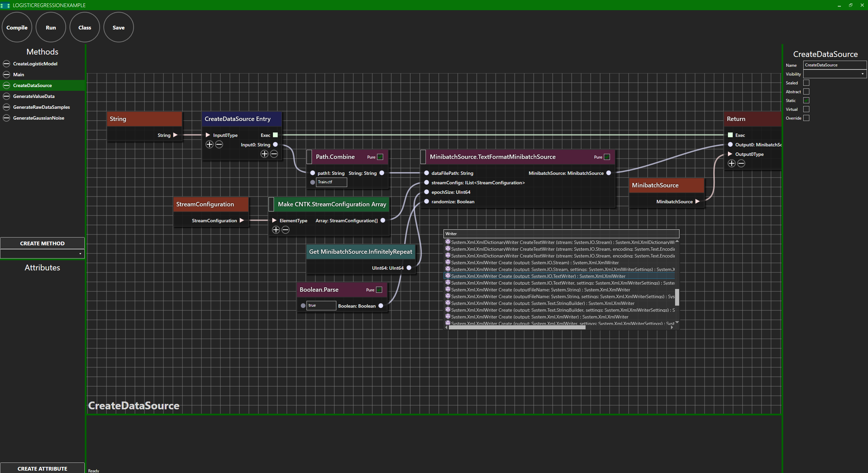Open the Visibility dropdown
The image size is (868, 473).
coord(834,74)
